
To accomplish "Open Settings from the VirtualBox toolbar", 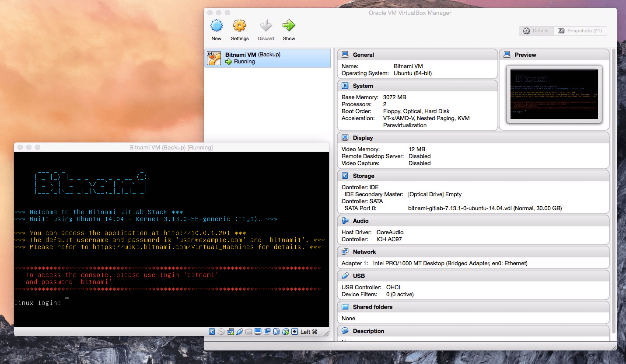I will [x=239, y=26].
